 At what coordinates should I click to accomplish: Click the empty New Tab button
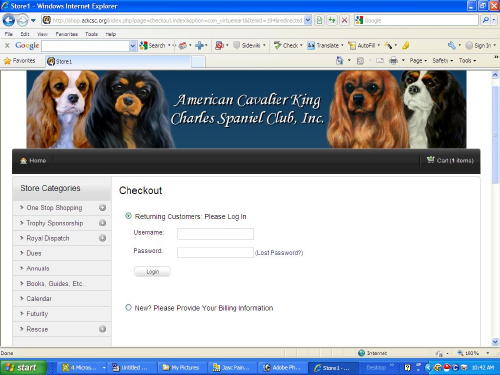(x=198, y=61)
